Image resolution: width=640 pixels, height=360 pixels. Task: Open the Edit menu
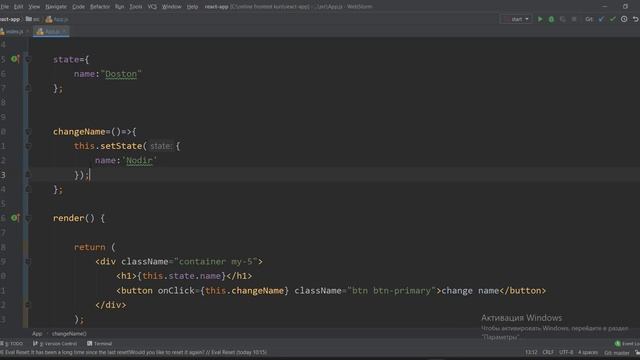18,7
